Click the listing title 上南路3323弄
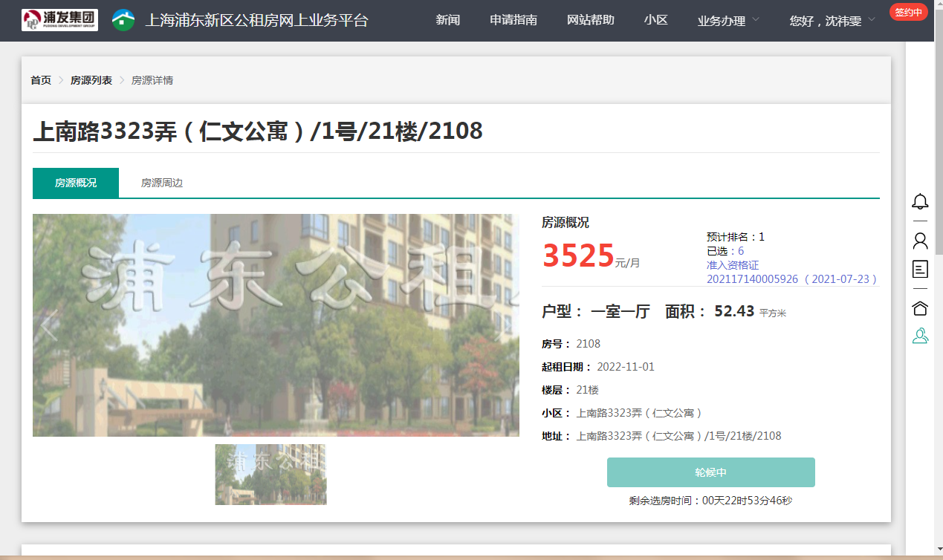Image resolution: width=943 pixels, height=560 pixels. tap(258, 131)
